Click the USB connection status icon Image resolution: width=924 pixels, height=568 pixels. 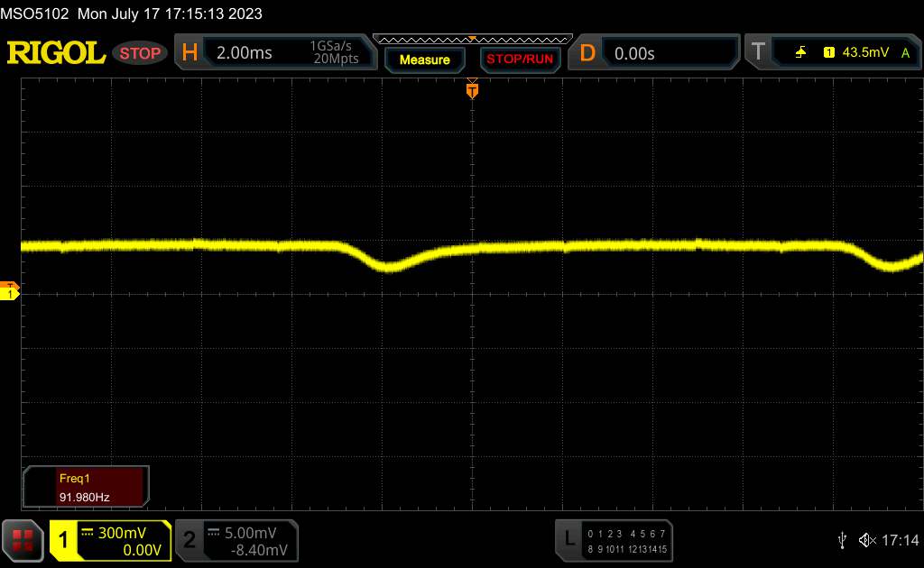(842, 540)
